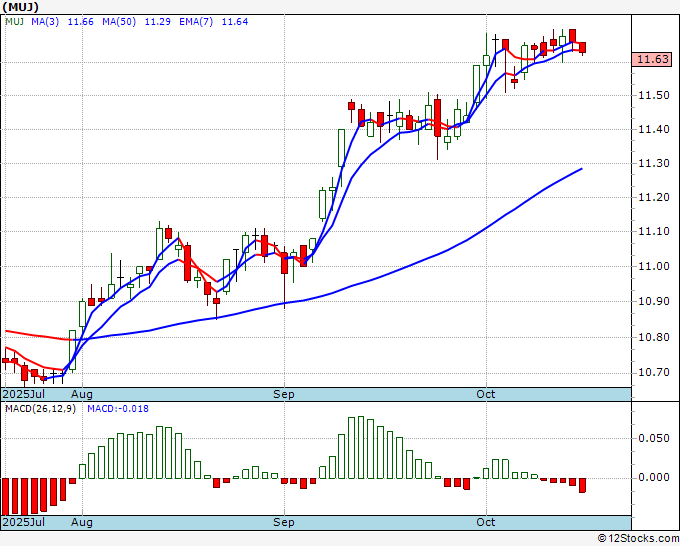Click the MA(3) value 11.66
The width and height of the screenshot is (680, 546).
coord(81,21)
